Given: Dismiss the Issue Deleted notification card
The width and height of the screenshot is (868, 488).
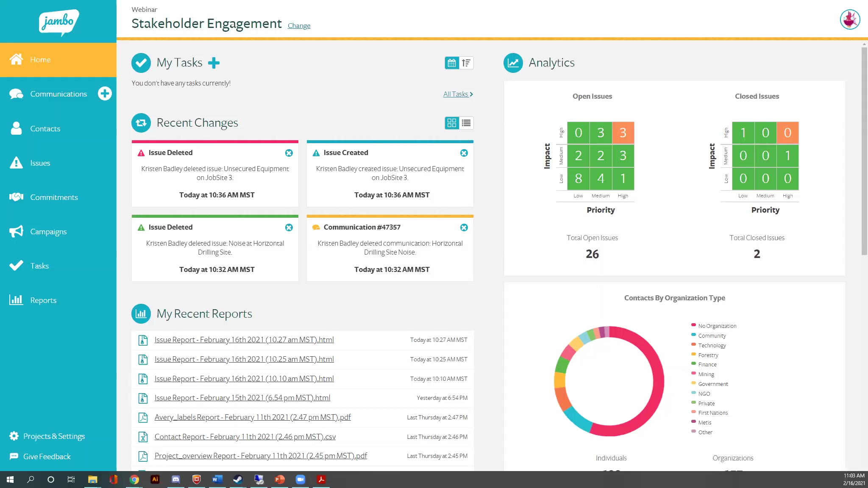Looking at the screenshot, I should point(289,153).
